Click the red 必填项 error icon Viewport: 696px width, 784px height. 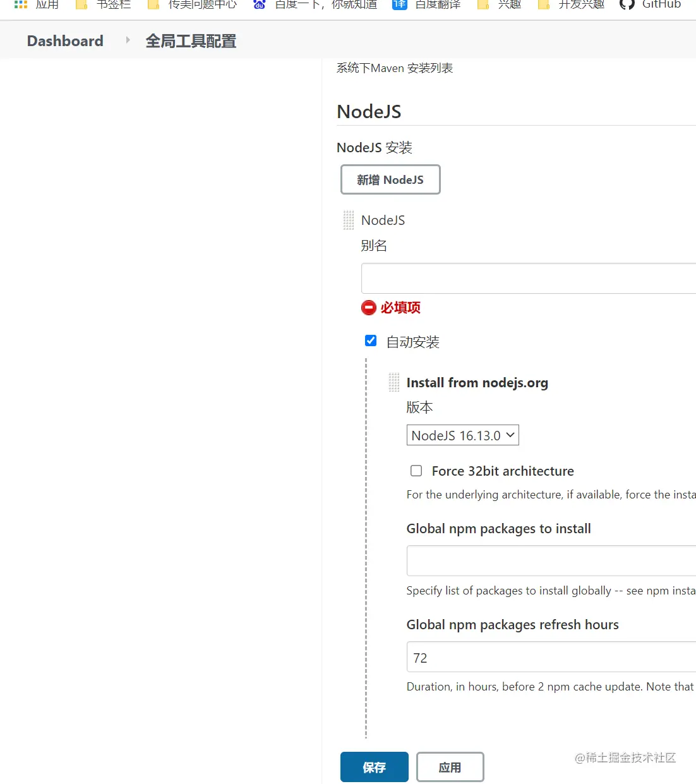[369, 308]
